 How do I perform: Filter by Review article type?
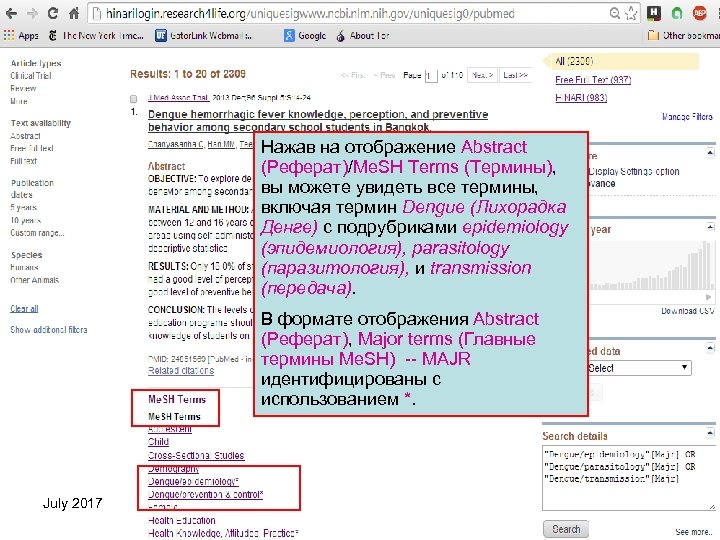(x=23, y=88)
